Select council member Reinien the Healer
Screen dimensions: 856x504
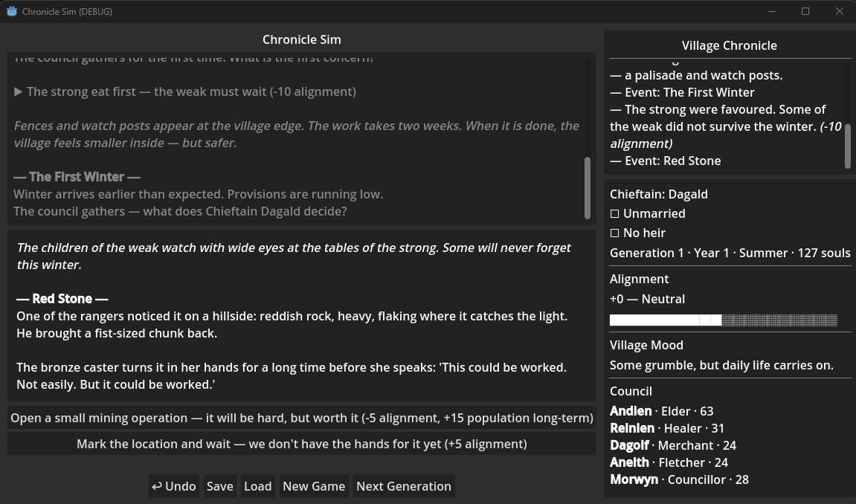(667, 428)
